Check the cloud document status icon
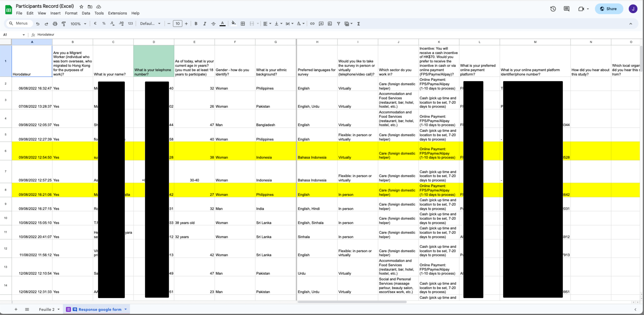Image resolution: width=644 pixels, height=315 pixels. click(x=98, y=6)
